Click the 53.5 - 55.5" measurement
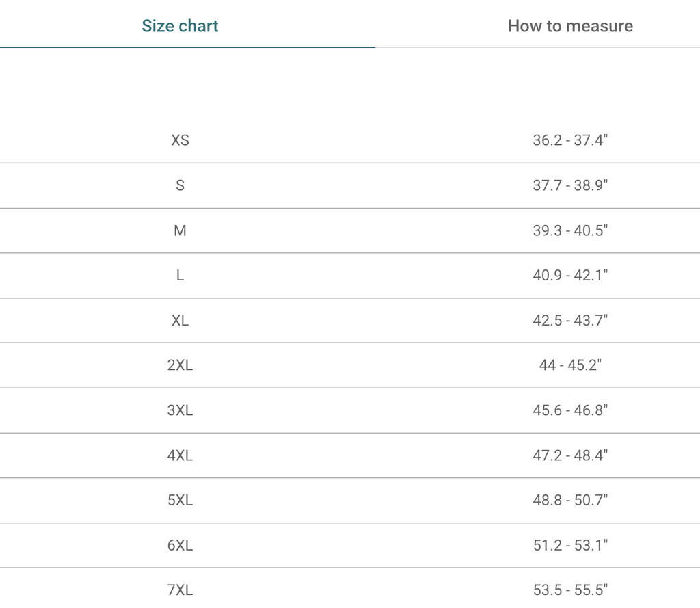700x608 pixels. click(570, 590)
